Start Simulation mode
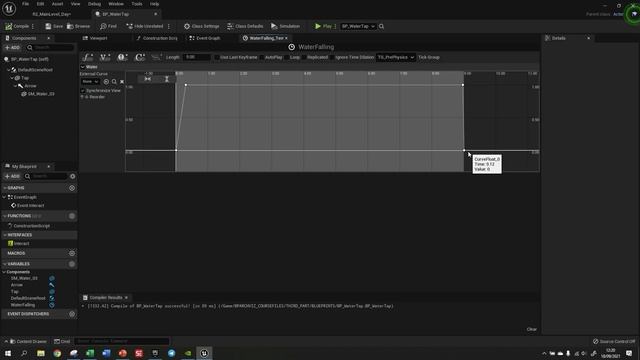The height and width of the screenshot is (360, 640). [285, 26]
